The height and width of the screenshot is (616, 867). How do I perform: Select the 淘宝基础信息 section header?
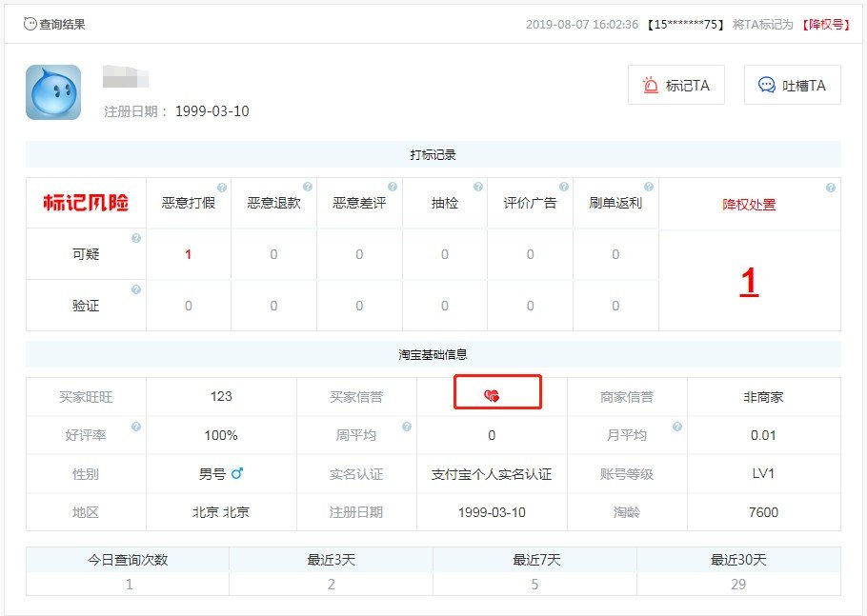click(433, 355)
